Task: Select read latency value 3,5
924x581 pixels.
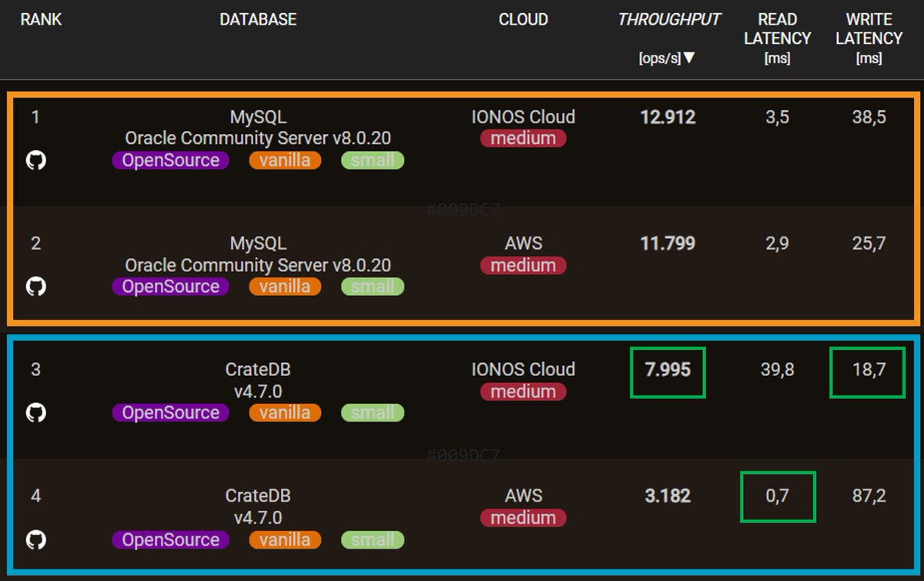Action: tap(778, 117)
